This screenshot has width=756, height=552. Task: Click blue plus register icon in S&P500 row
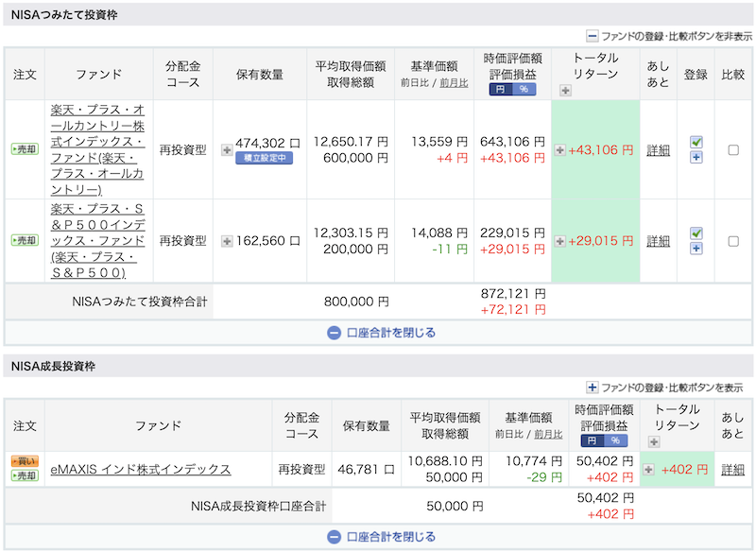coord(696,249)
